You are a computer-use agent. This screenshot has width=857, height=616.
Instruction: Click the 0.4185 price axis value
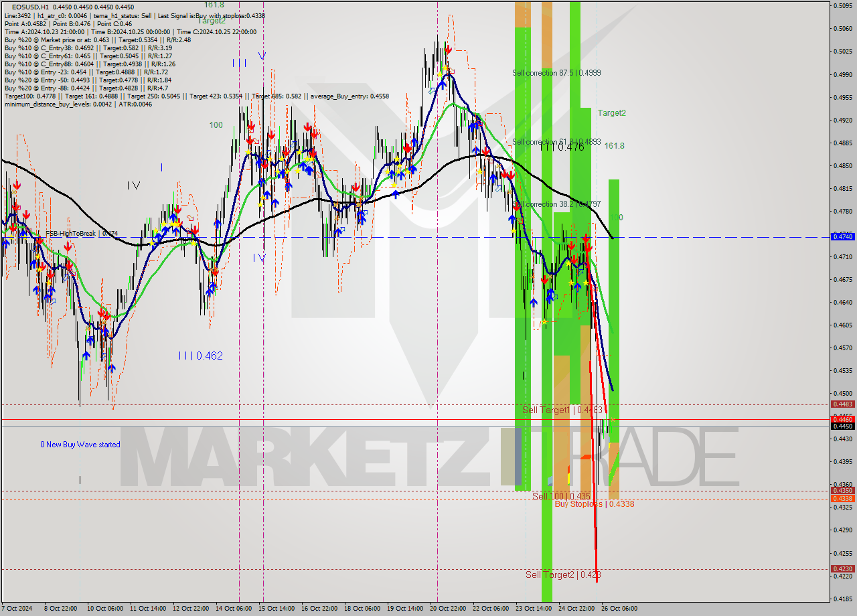click(x=842, y=598)
